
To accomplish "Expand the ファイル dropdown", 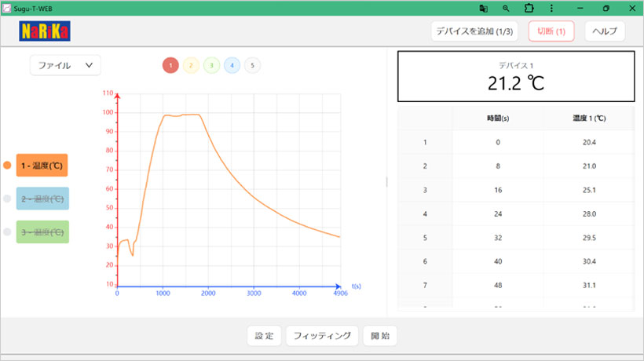I will 65,65.
